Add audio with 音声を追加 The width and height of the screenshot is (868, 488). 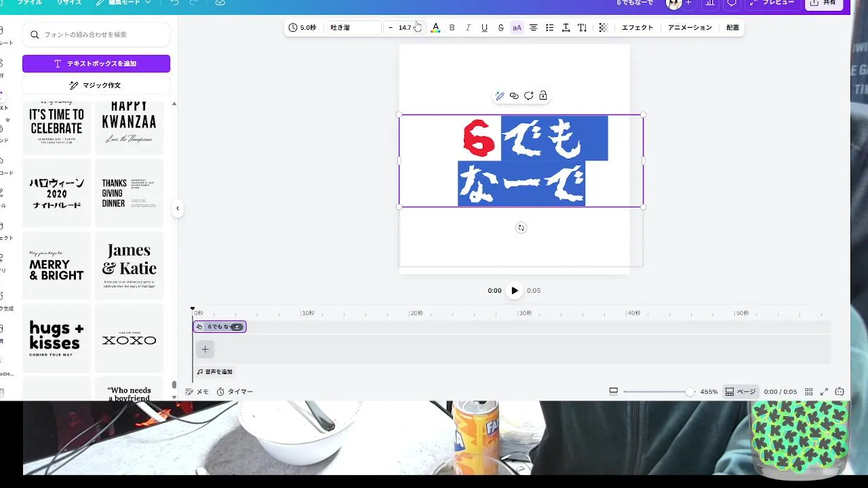tap(215, 371)
